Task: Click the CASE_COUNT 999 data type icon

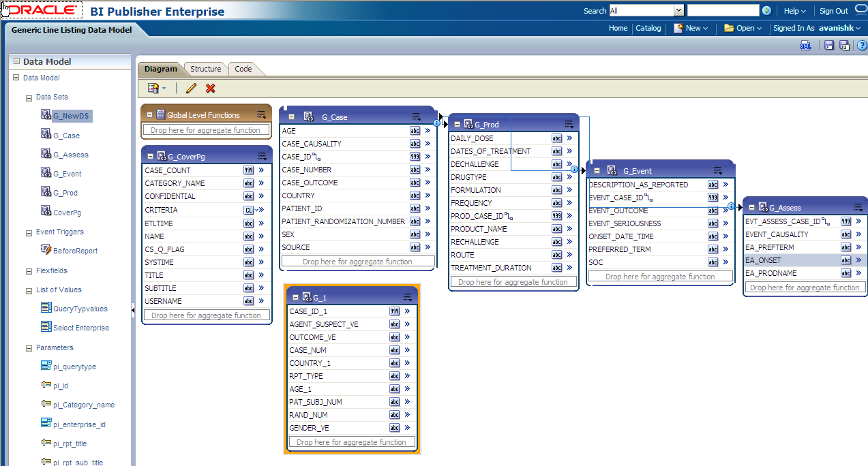Action: pos(249,170)
